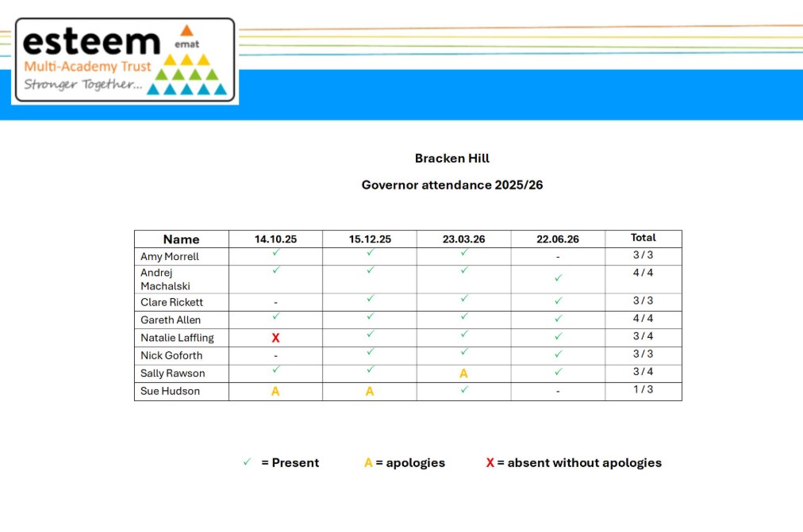This screenshot has height=532, width=803.
Task: Click Gareth Allen's checkmark under 23.03.26
Action: [464, 316]
